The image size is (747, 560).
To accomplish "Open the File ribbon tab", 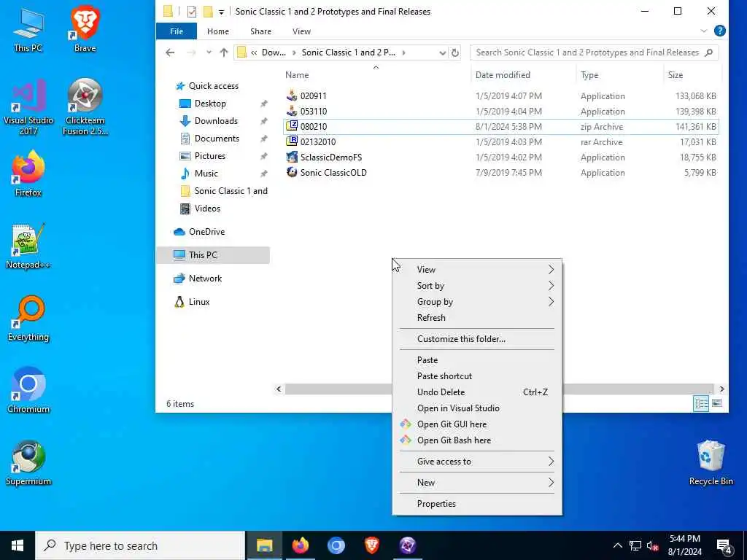I will coord(177,31).
